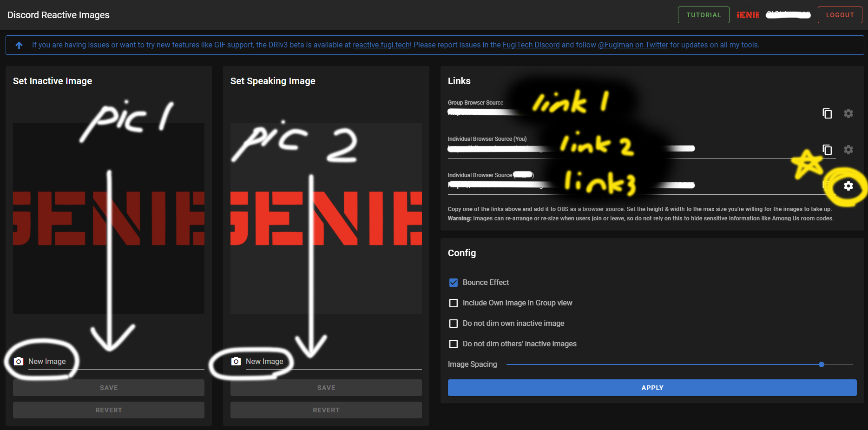Click New Image field for speaking image

click(334, 361)
